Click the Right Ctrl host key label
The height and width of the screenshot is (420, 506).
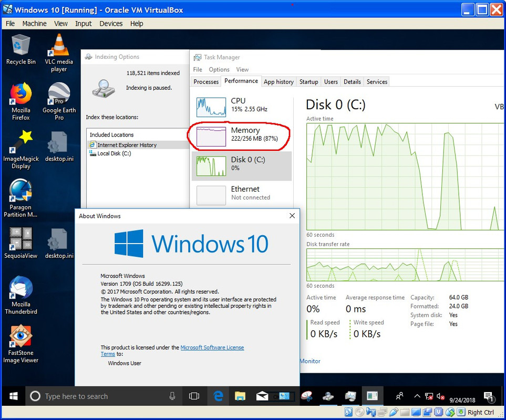[480, 413]
